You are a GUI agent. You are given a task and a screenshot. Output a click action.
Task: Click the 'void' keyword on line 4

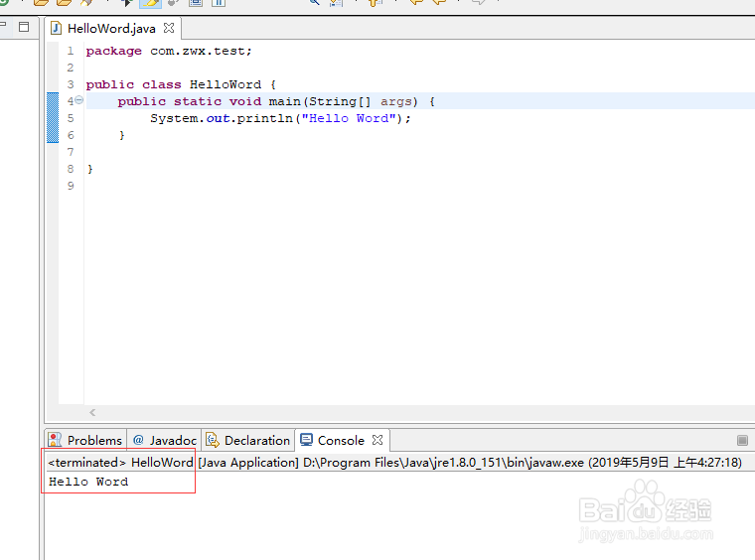point(245,101)
